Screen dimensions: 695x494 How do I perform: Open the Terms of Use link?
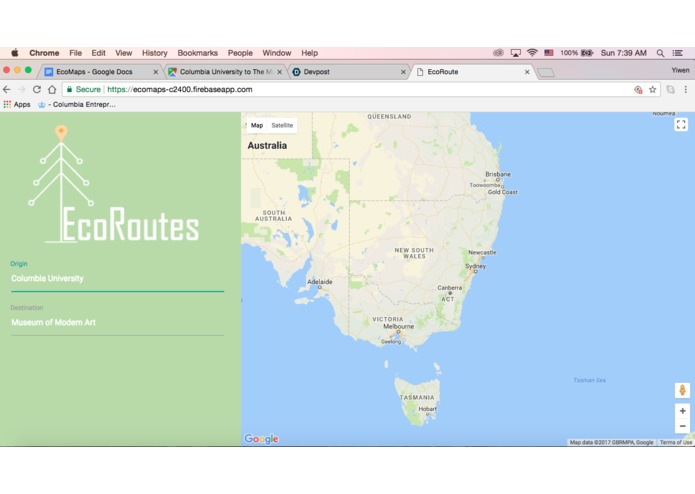tap(675, 442)
